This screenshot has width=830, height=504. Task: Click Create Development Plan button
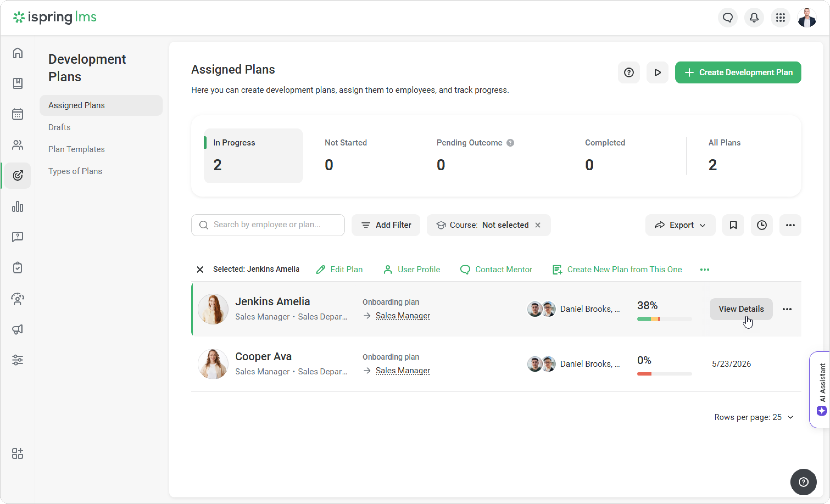[x=738, y=72]
